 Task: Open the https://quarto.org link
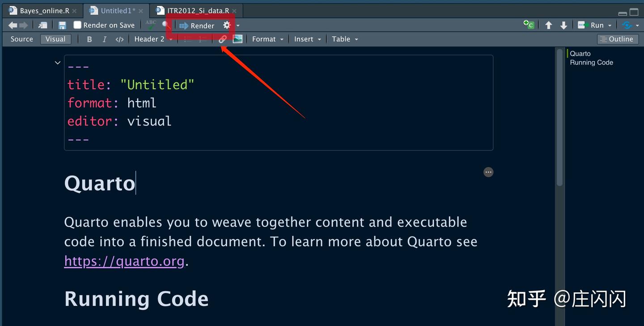click(x=124, y=261)
